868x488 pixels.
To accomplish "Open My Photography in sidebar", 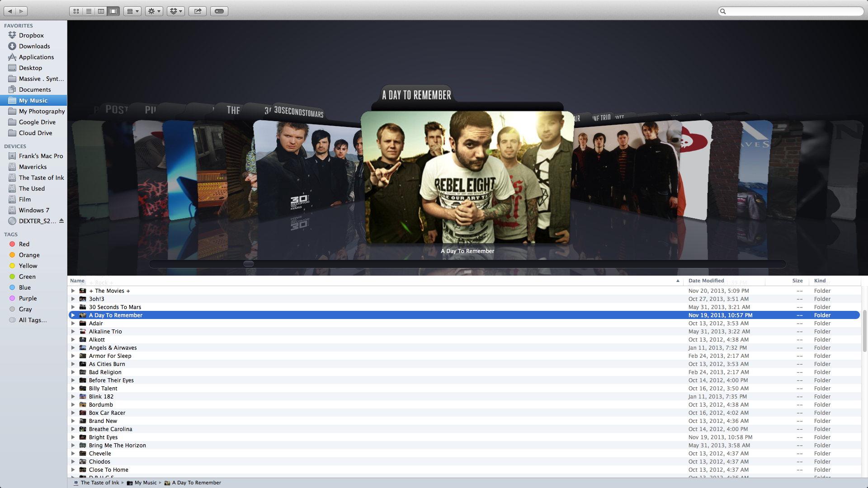I will (42, 111).
